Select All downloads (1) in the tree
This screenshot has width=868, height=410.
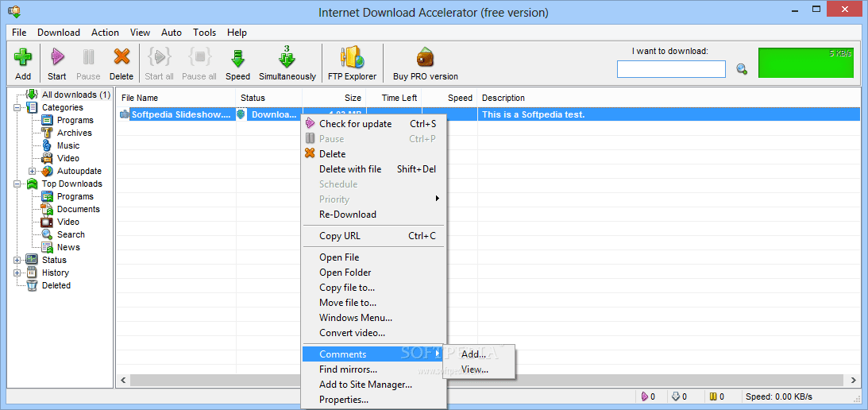(x=76, y=95)
